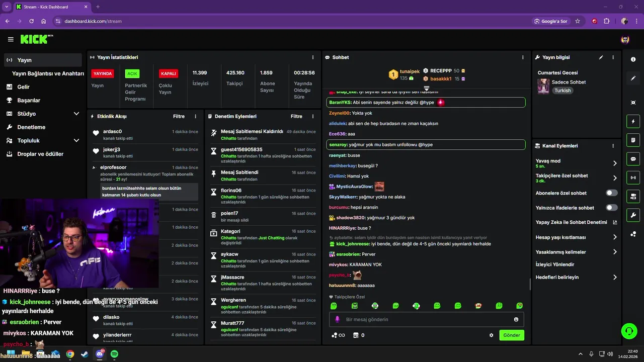Click the Spotify icon in the taskbar

(x=114, y=354)
